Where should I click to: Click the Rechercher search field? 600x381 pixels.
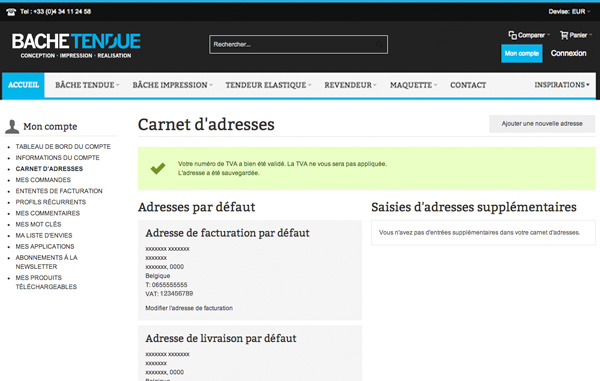pyautogui.click(x=298, y=44)
